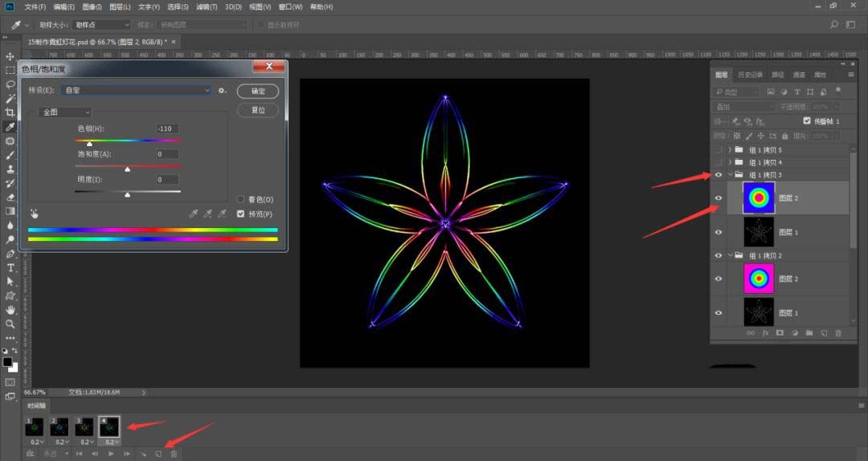
Task: Show the group 组 1 拷贝 4
Action: [x=719, y=162]
